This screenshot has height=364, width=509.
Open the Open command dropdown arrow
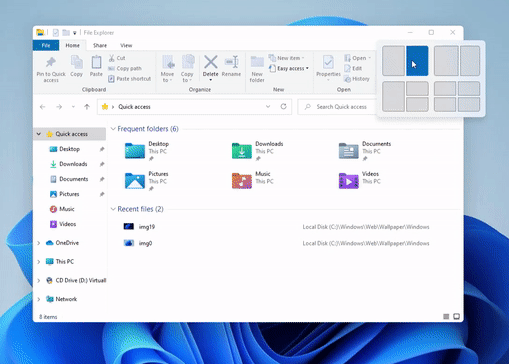tap(370, 58)
